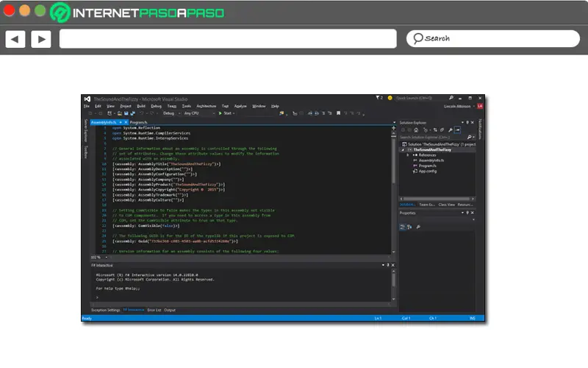This screenshot has height=368, width=588.
Task: Click the browser Search field
Action: tap(492, 39)
